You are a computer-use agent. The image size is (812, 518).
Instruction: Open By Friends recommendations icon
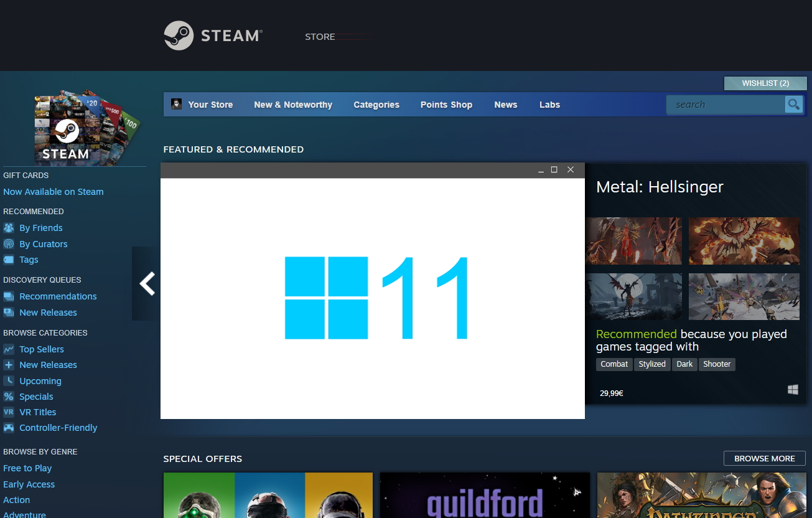[x=9, y=228]
